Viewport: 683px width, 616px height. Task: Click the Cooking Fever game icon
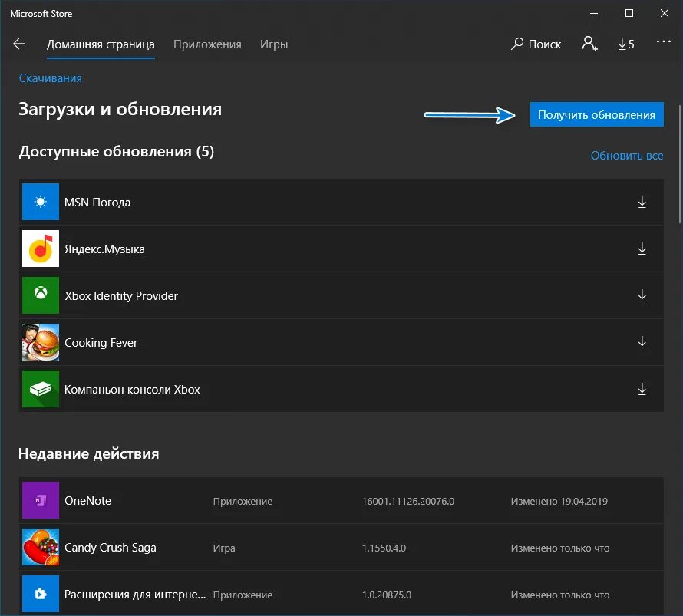click(41, 342)
